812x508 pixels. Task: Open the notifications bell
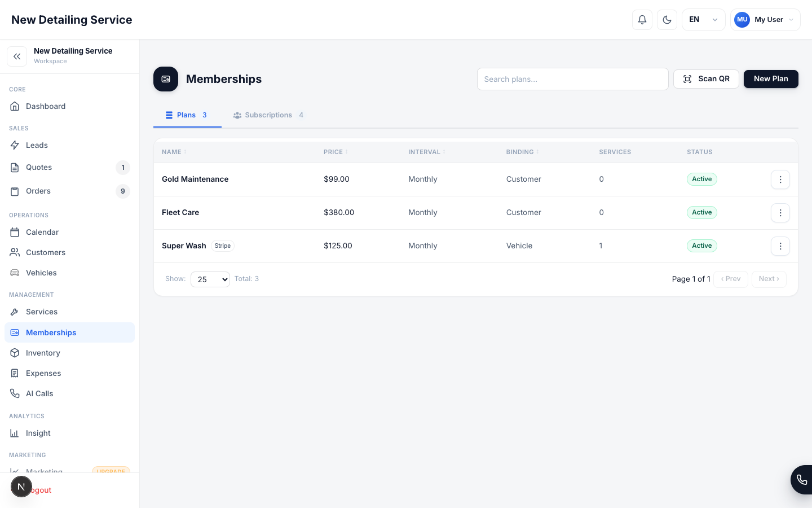[x=642, y=20]
